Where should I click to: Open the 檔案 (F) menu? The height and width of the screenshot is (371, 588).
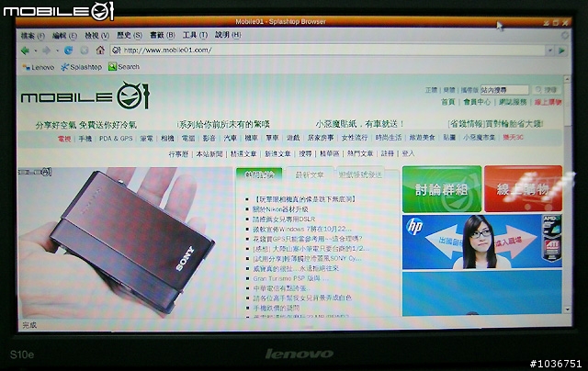33,36
